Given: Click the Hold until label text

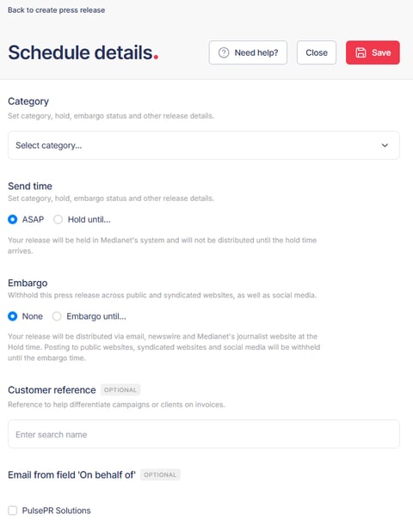Looking at the screenshot, I should pos(89,219).
